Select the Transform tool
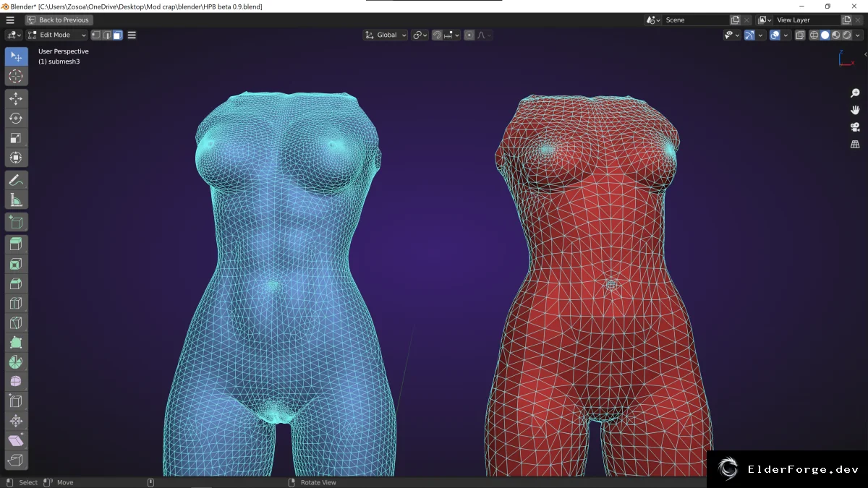Screen dimensions: 868x488 (16, 157)
